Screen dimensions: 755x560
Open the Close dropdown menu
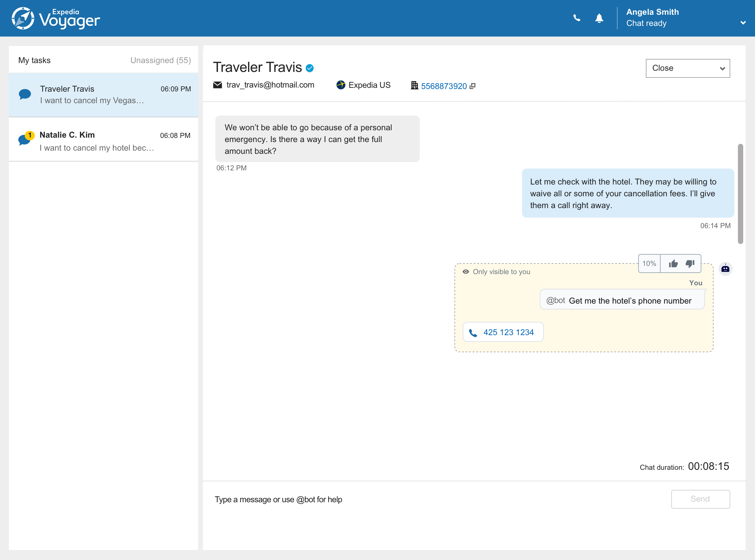tap(687, 68)
